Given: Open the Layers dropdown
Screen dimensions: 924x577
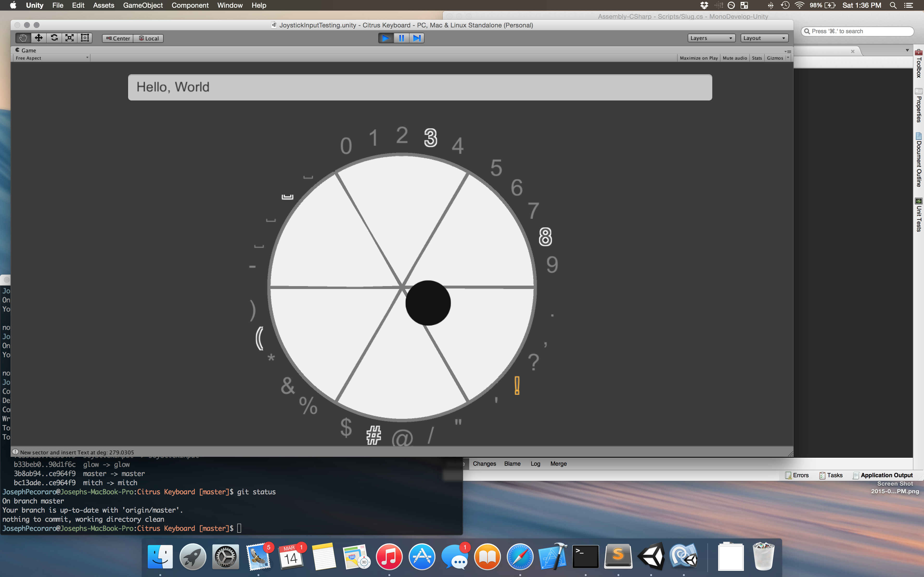Looking at the screenshot, I should click(711, 38).
